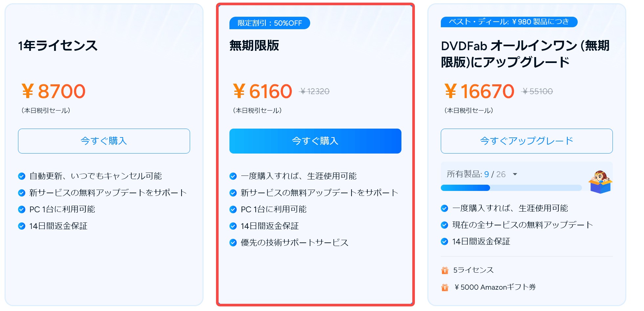The width and height of the screenshot is (644, 311).
Task: Expand the 所有製品 9/26 dropdown arrow
Action: pos(515,174)
